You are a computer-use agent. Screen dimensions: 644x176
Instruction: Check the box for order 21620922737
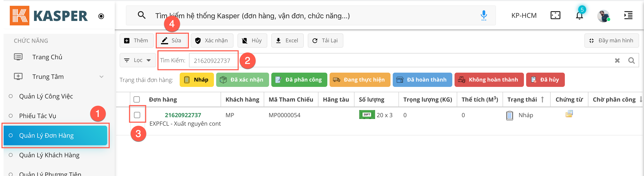tap(137, 115)
